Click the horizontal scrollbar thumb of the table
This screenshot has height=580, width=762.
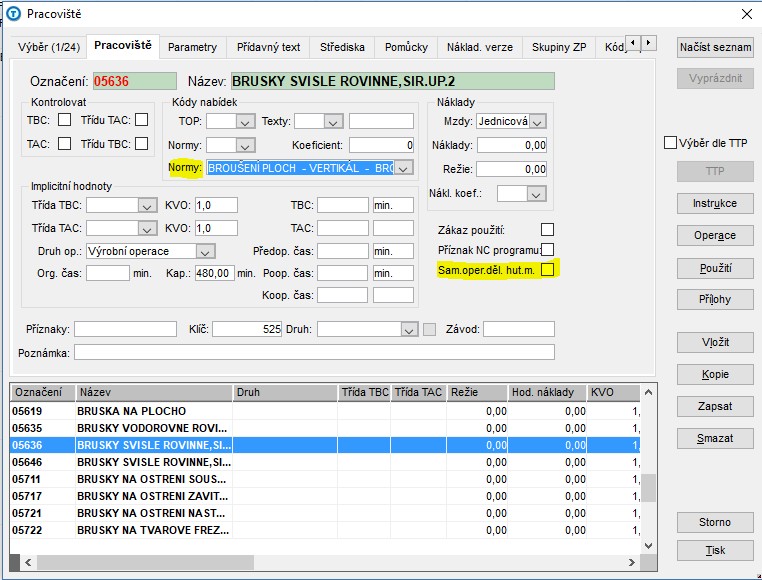click(145, 562)
